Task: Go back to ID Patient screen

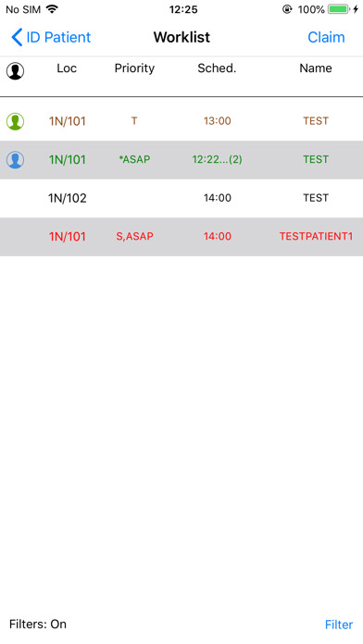Action: click(x=51, y=37)
